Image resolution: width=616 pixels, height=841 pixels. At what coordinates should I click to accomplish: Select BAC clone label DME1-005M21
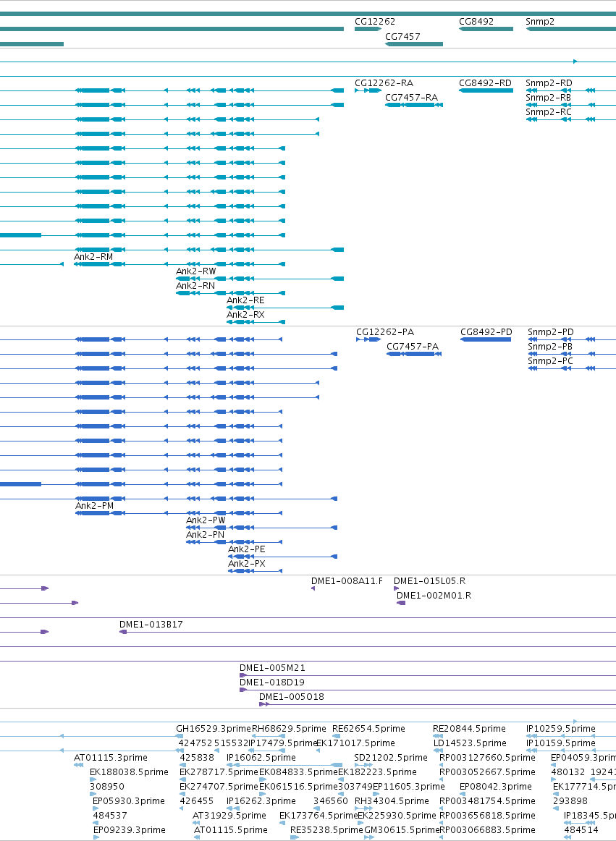click(x=273, y=668)
